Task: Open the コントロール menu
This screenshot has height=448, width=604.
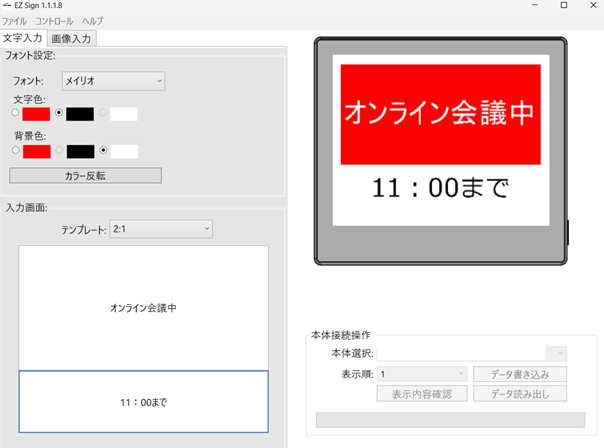Action: (54, 21)
